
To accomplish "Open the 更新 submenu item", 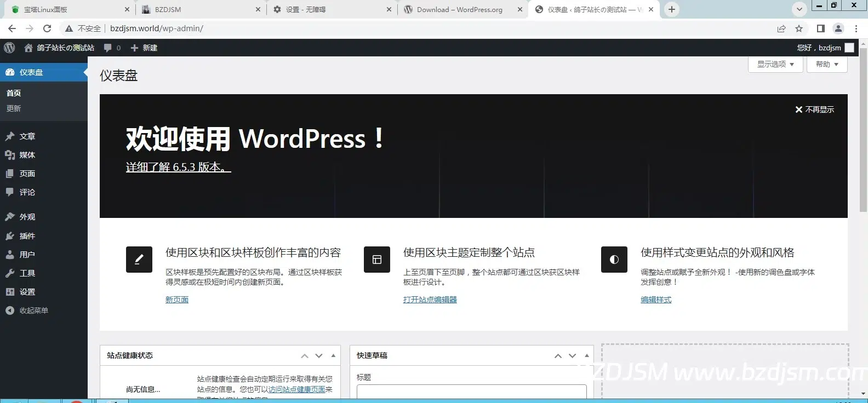I will [14, 108].
